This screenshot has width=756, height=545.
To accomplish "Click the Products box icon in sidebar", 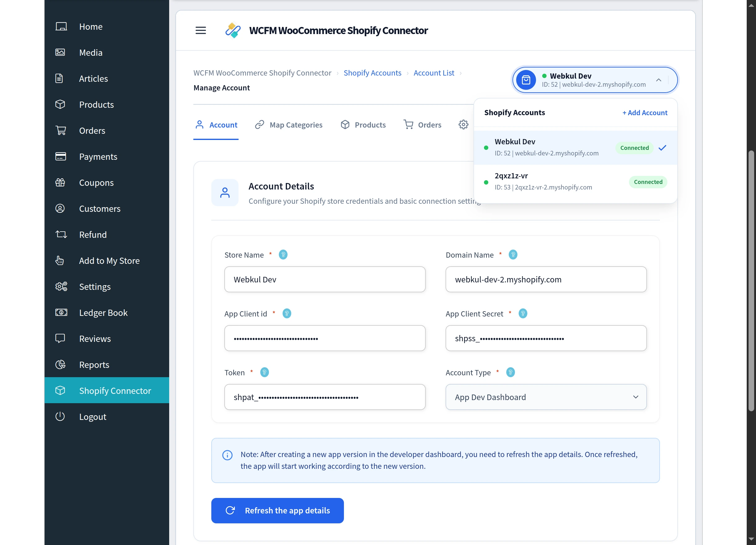I will click(x=60, y=104).
